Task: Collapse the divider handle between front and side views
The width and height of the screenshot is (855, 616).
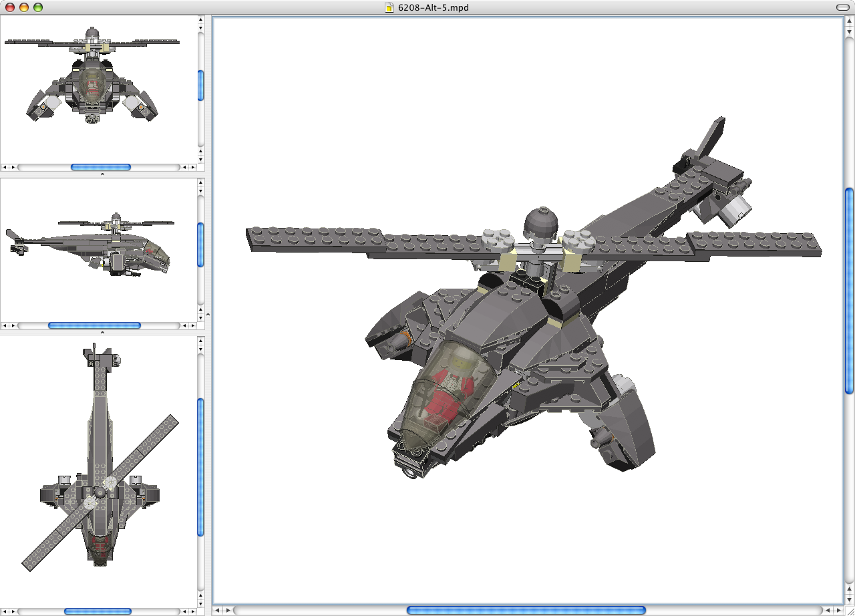Action: click(102, 174)
